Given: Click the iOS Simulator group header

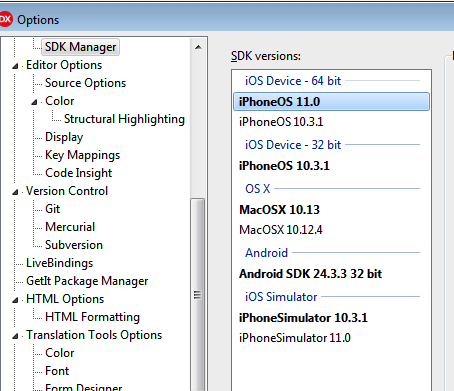Looking at the screenshot, I should point(281,297).
